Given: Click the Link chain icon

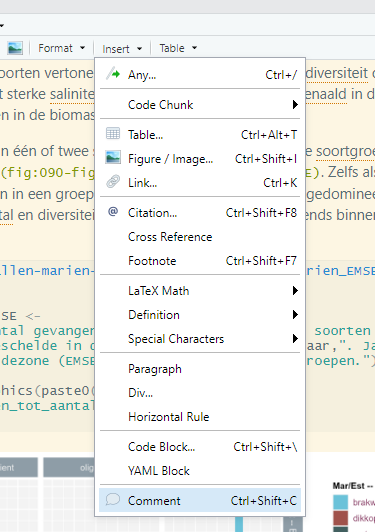Looking at the screenshot, I should pos(113,182).
